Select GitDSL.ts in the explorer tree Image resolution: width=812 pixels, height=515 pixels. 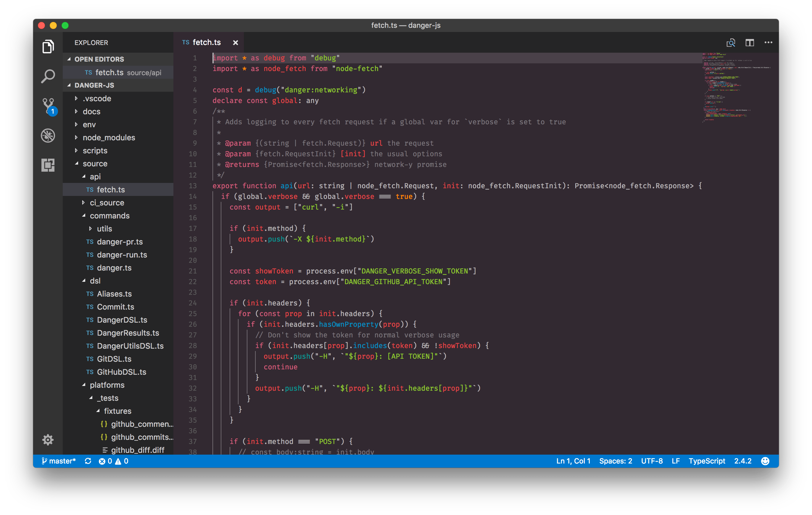tap(113, 359)
